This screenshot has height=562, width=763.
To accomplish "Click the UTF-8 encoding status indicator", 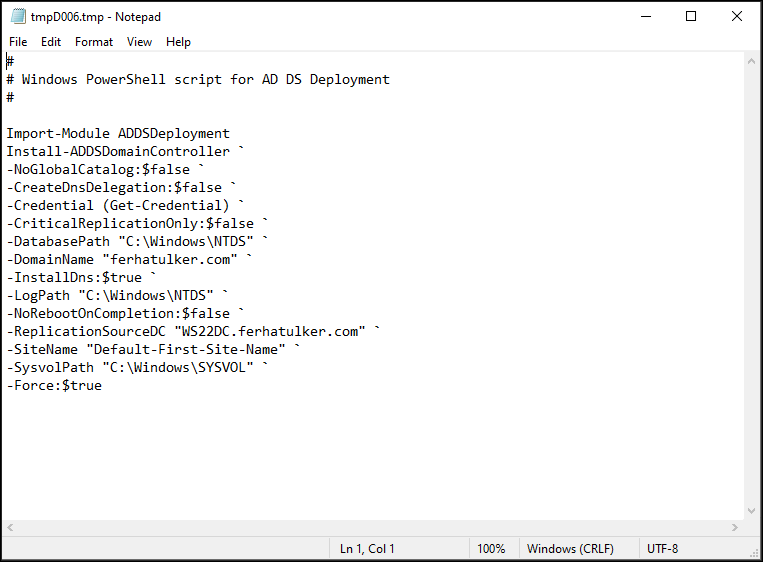I will 662,549.
